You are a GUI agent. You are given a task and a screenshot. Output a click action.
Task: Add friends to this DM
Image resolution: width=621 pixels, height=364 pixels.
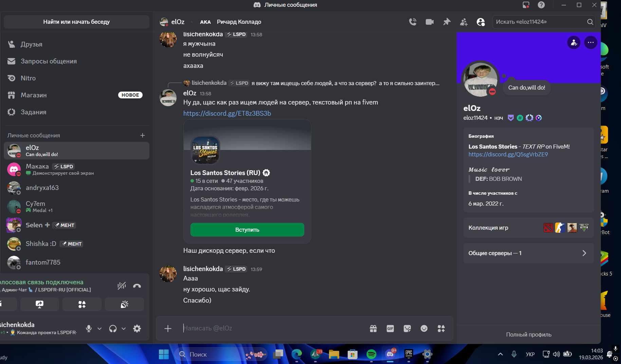463,22
